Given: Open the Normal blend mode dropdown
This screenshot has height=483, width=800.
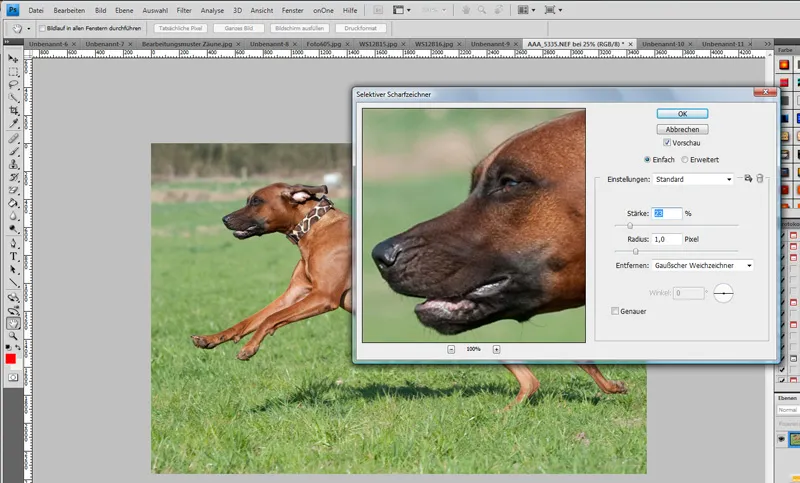Looking at the screenshot, I should click(788, 410).
